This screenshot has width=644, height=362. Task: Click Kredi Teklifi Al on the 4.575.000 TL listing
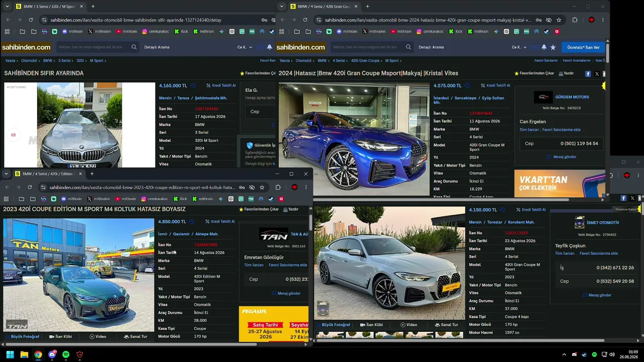pyautogui.click(x=495, y=85)
